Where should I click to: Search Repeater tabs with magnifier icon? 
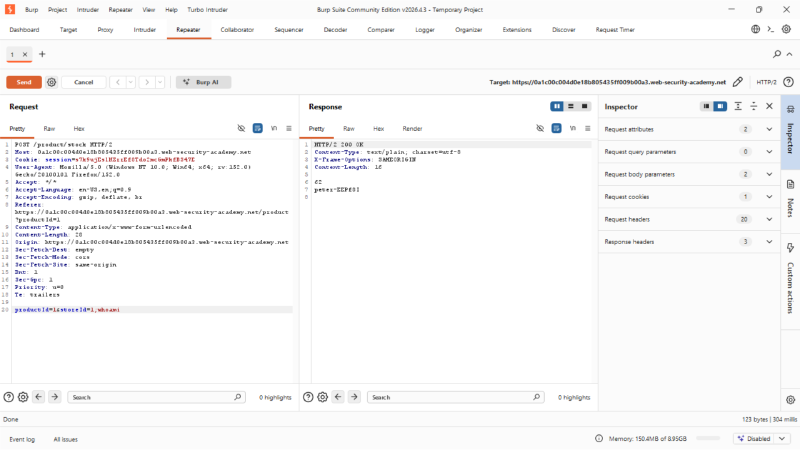tap(777, 54)
